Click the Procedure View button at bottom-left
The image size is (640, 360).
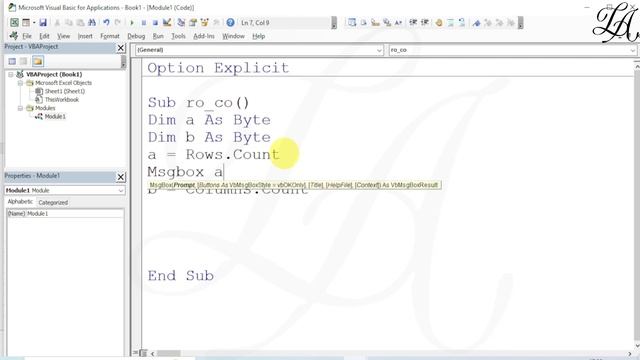(x=136, y=353)
